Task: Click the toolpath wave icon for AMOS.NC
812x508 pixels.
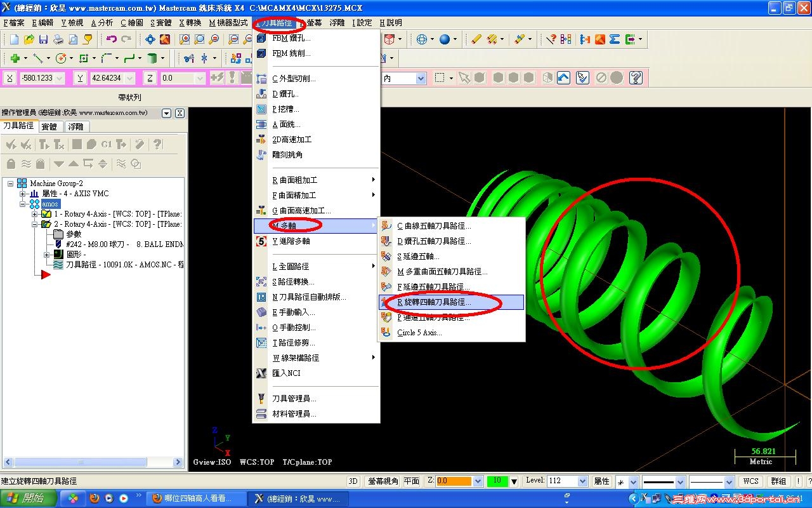Action: 58,265
